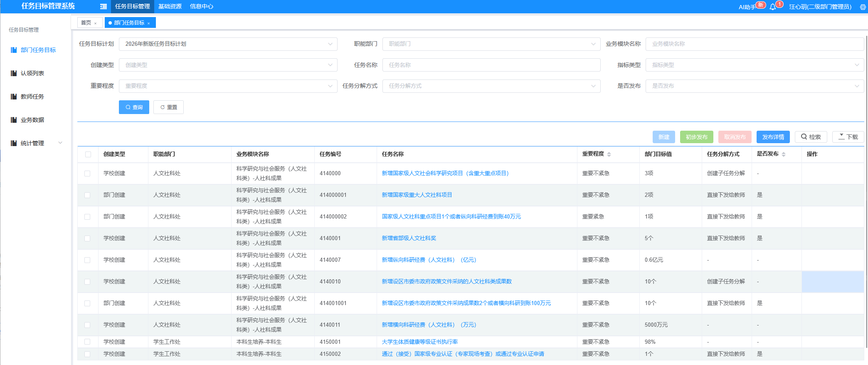Expand the 统计管理 sidebar menu chevron
The image size is (868, 365).
[x=60, y=143]
